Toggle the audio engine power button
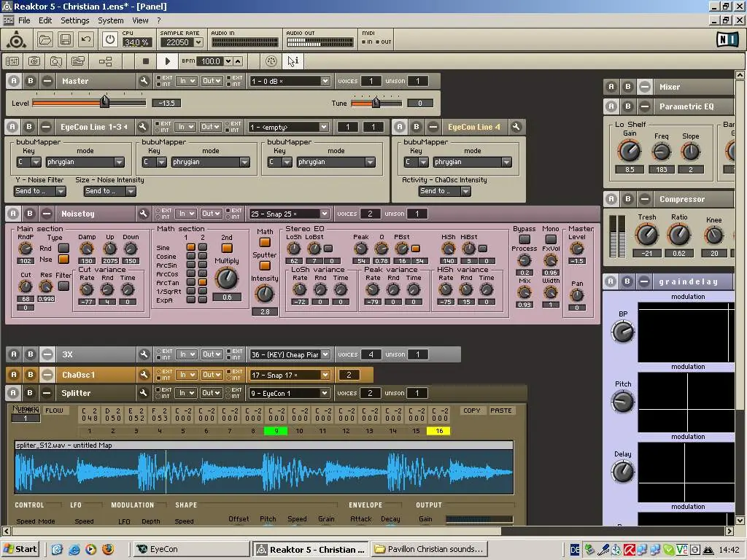Viewport: 747px width, 560px height. point(109,40)
